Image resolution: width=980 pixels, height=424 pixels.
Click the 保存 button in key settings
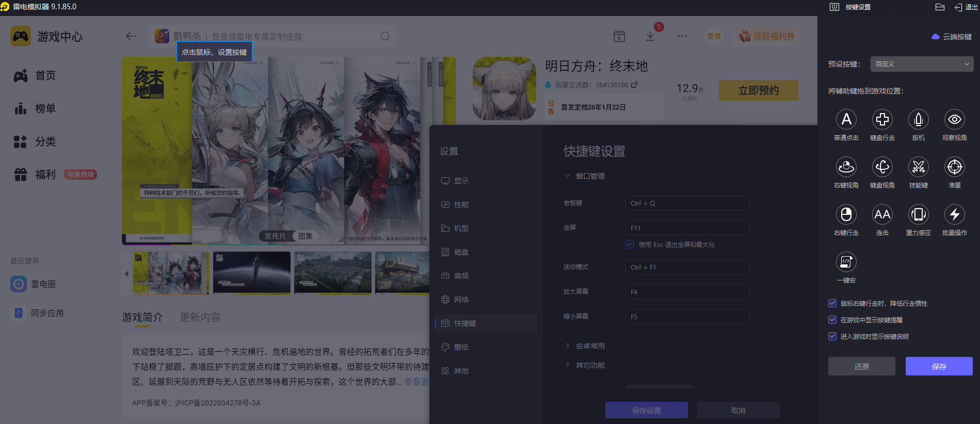[939, 366]
